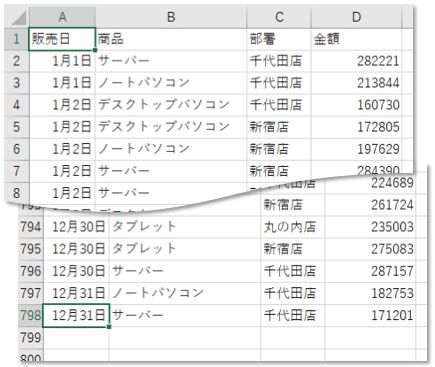The image size is (435, 367).
Task: Select row 798 header
Action: point(31,315)
